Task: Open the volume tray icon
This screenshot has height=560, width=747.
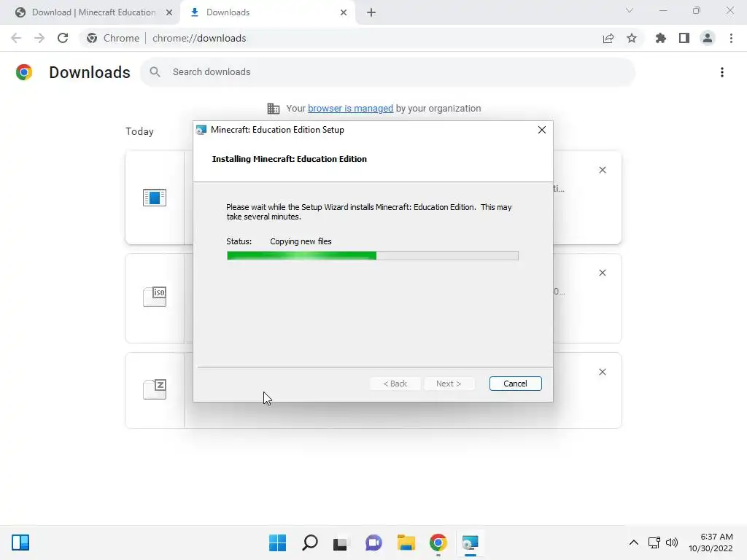Action: tap(672, 542)
